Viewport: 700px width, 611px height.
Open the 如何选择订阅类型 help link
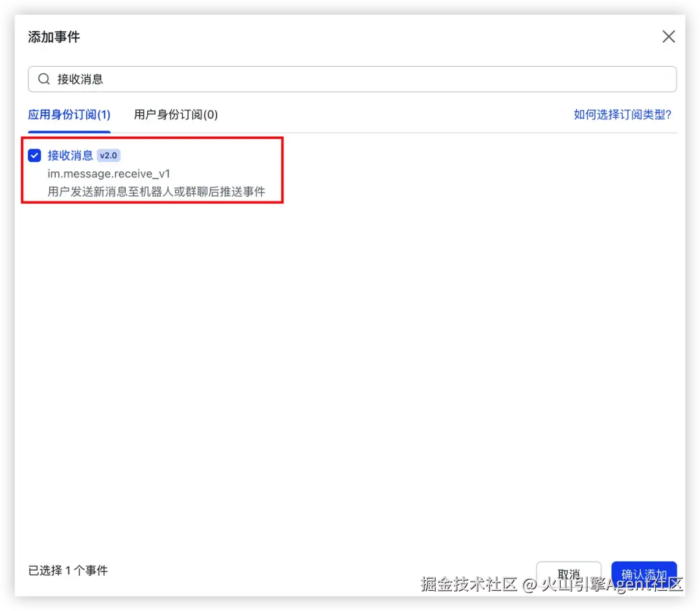[x=623, y=114]
